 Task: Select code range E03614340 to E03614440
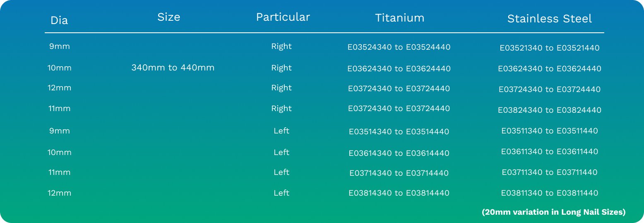pyautogui.click(x=399, y=153)
